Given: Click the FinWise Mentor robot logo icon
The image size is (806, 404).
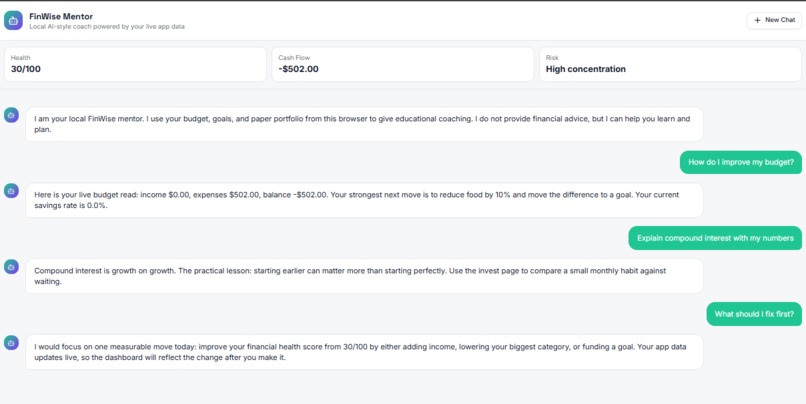Looking at the screenshot, I should click(13, 21).
